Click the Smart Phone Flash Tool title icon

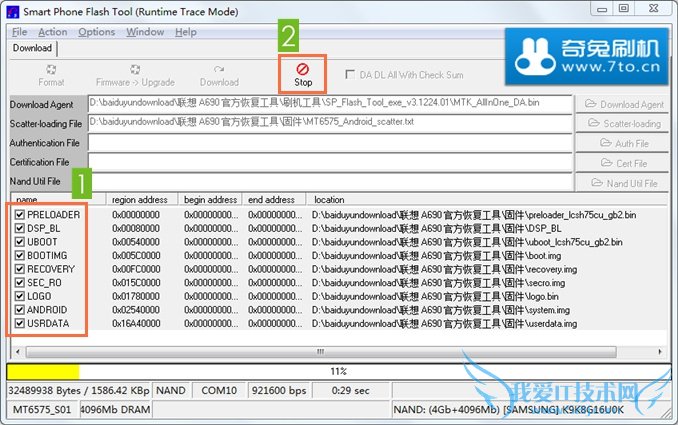[13, 12]
